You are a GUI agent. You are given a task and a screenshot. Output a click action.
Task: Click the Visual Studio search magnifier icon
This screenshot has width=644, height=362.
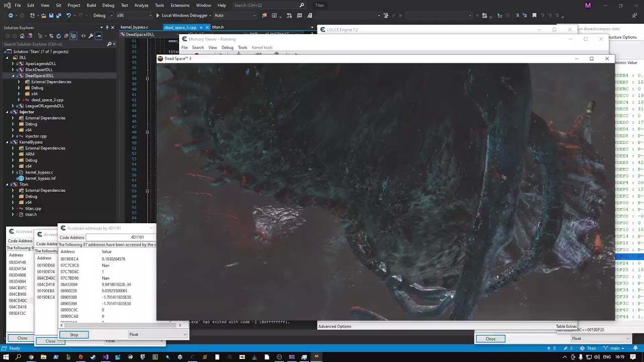click(x=302, y=5)
